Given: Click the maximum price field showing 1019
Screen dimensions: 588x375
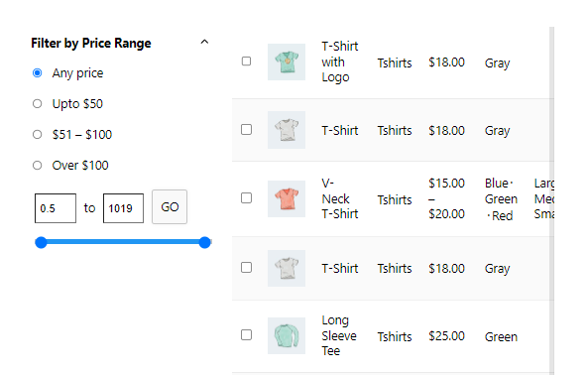Looking at the screenshot, I should tap(123, 208).
